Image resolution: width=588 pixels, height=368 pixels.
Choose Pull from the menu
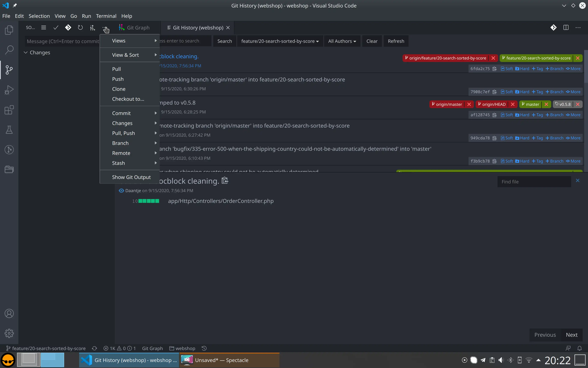[130, 69]
